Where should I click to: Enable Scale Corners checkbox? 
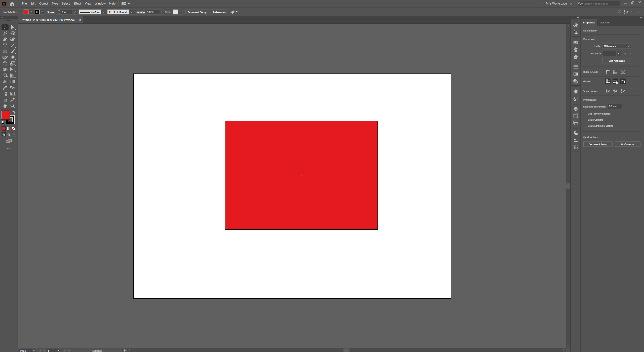[586, 120]
